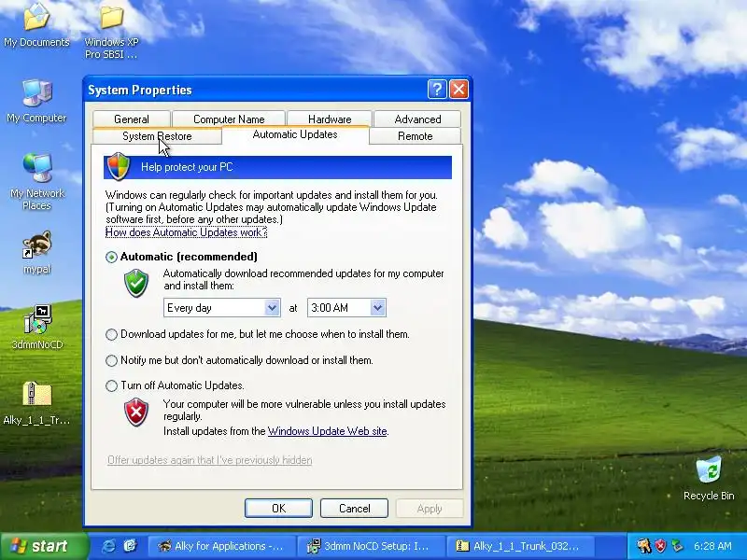Screen dimensions: 747x560
Task: Click the green check shield icon
Action: point(136,283)
